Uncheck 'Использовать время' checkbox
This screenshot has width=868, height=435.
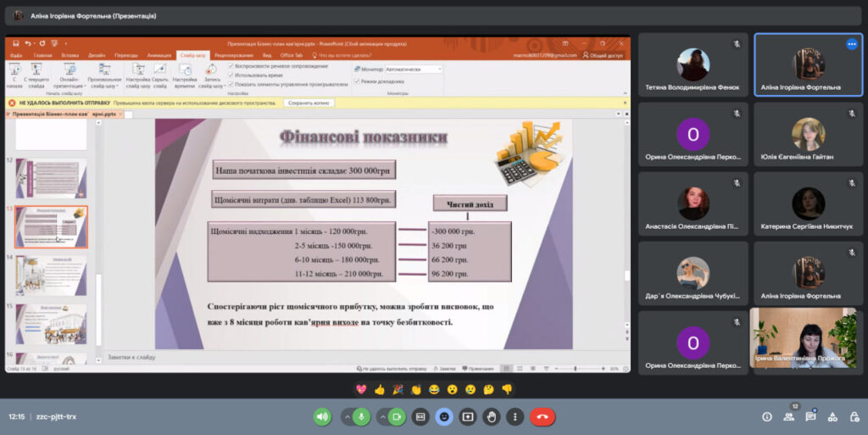pos(231,75)
